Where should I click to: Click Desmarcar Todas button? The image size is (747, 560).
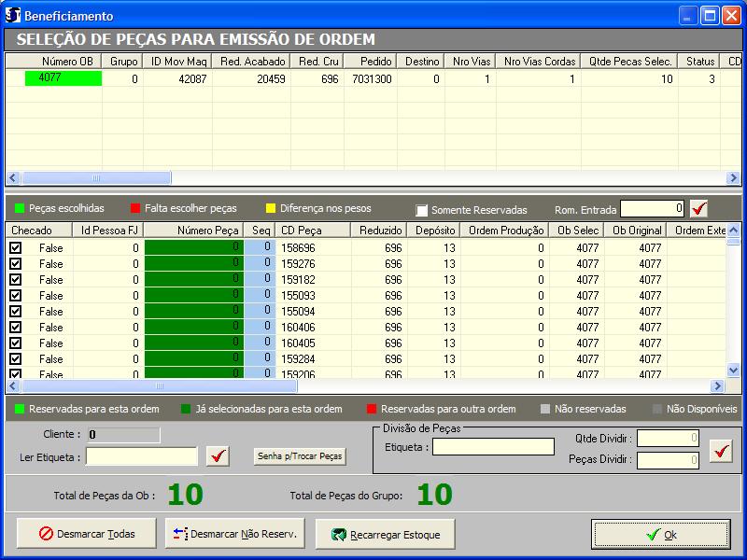(87, 535)
